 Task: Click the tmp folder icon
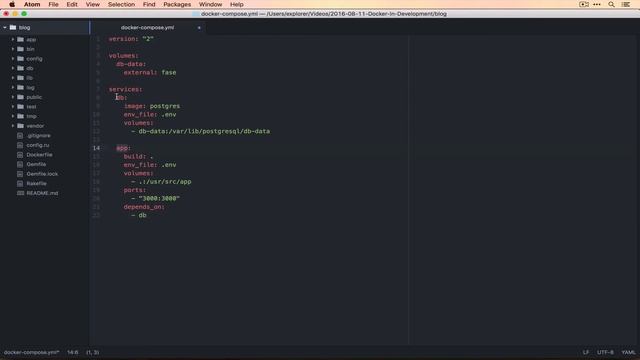tap(20, 116)
